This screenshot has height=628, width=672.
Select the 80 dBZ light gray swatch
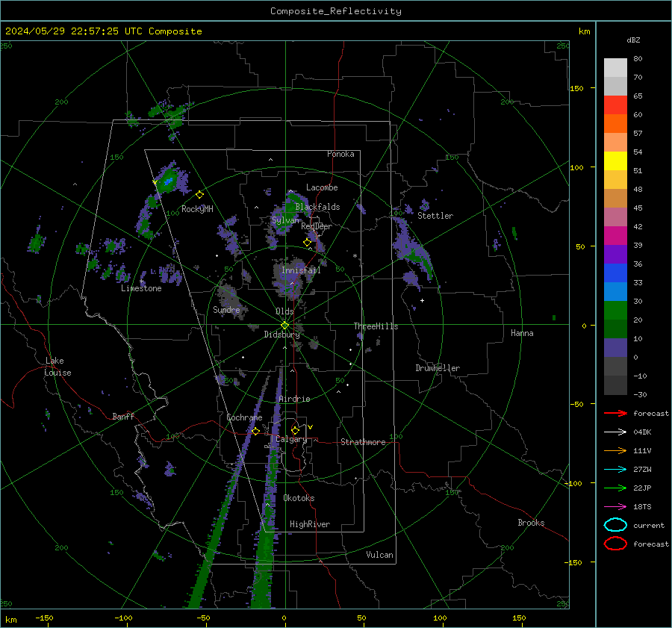pos(615,68)
